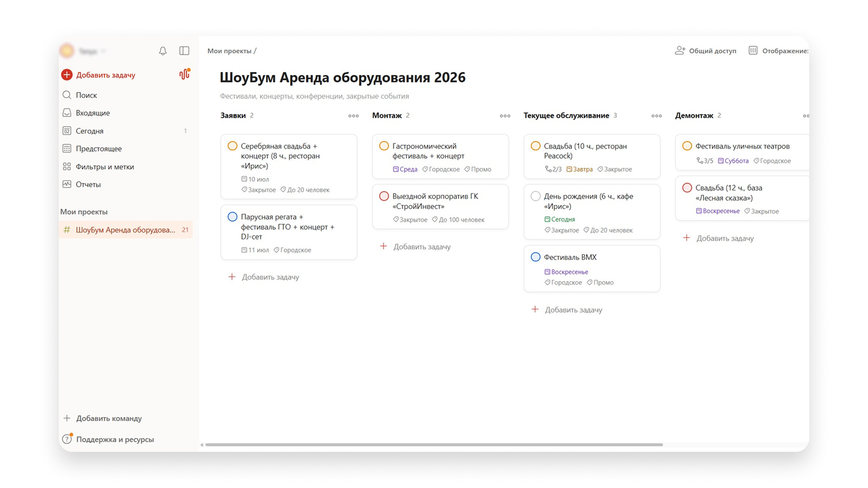Toggle the sidebar panel icon
The image size is (868, 488).
point(184,51)
